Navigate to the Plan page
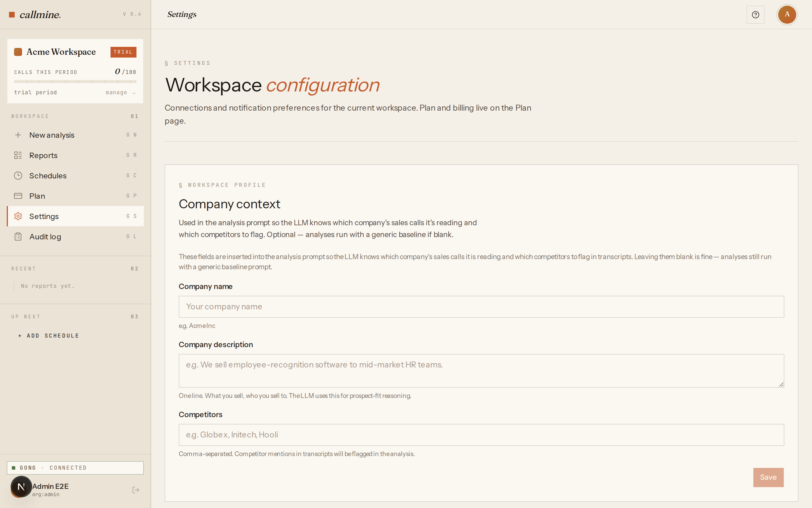The width and height of the screenshot is (812, 508). tap(75, 196)
